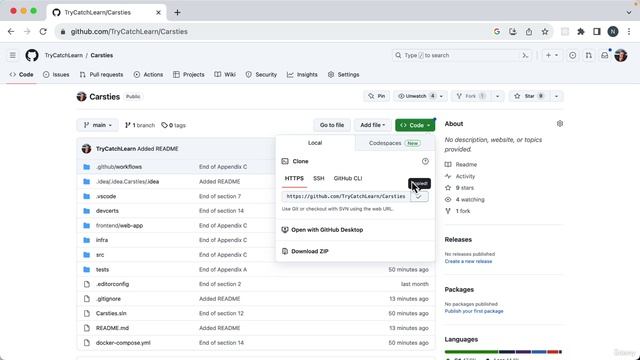Open the About section settings gear

560,123
